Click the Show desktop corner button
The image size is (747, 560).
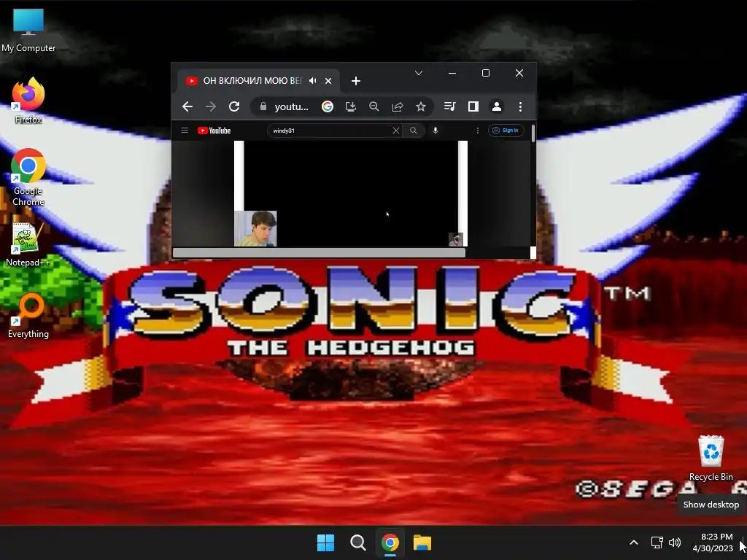point(743,542)
